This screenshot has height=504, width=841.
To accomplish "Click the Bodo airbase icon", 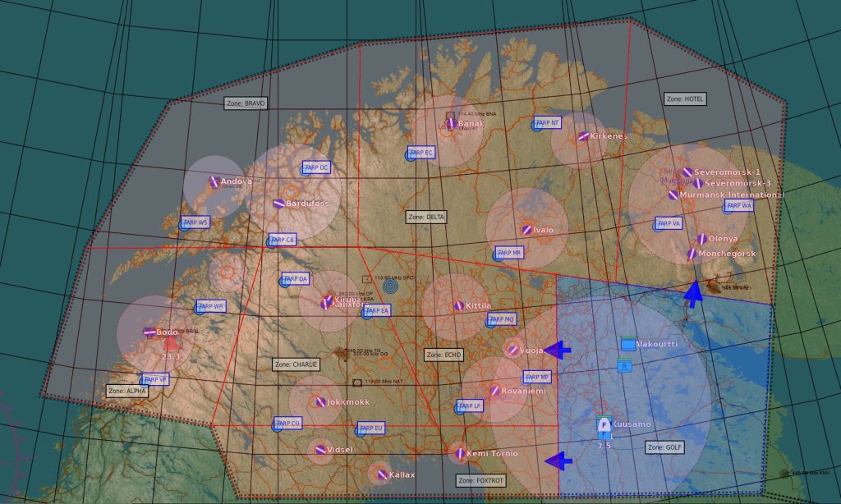I will pos(149,332).
